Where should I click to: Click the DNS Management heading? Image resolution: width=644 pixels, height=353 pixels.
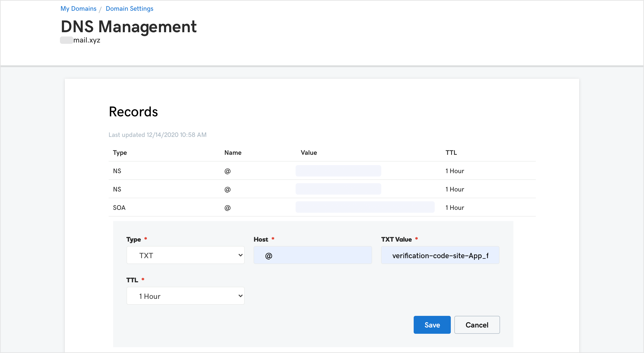(x=129, y=26)
